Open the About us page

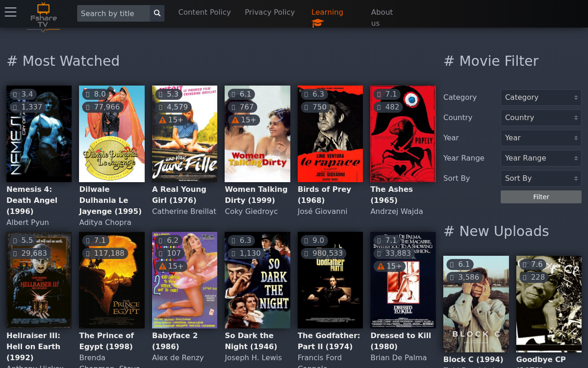coord(382,18)
